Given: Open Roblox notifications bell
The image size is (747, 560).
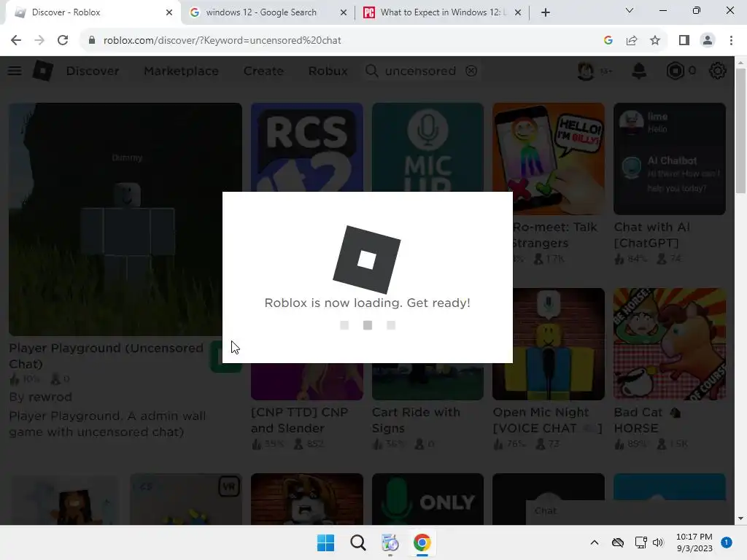Looking at the screenshot, I should [x=639, y=71].
